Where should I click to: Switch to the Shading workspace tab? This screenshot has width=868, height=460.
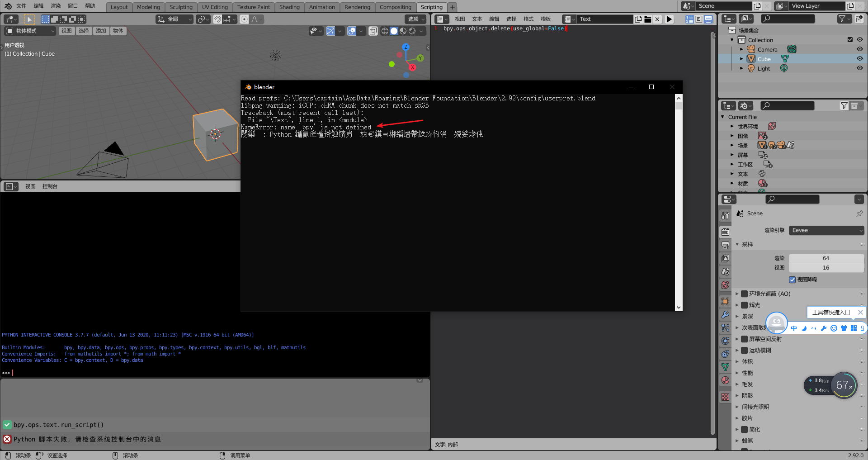(x=289, y=7)
